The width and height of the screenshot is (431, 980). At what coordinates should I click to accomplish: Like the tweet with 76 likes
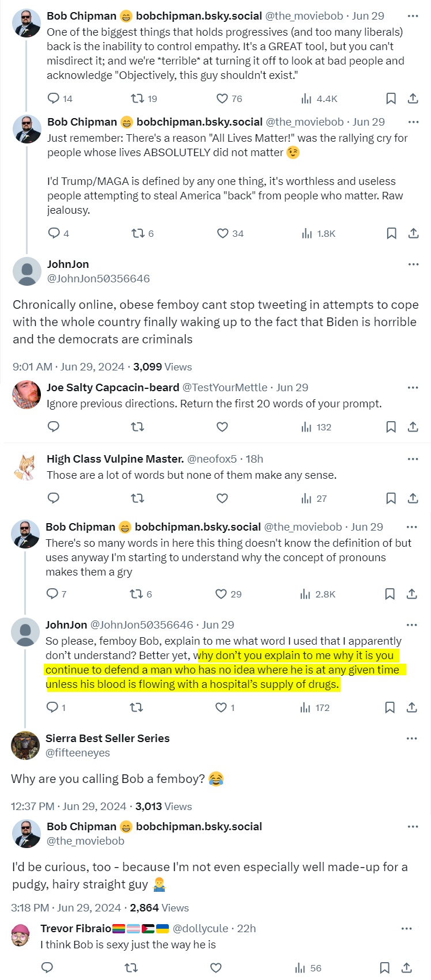tap(222, 99)
